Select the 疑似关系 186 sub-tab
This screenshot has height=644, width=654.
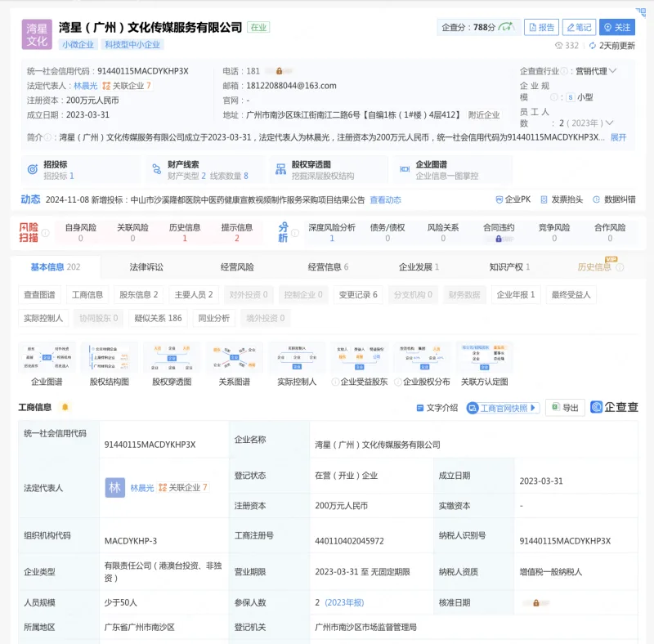pos(158,318)
